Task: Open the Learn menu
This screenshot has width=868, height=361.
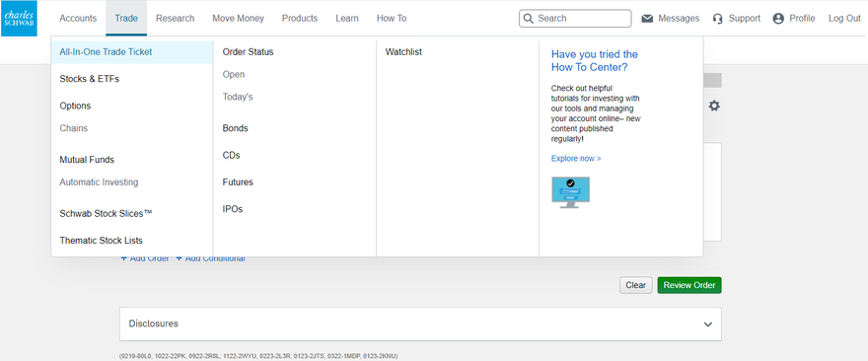Action: pos(346,19)
